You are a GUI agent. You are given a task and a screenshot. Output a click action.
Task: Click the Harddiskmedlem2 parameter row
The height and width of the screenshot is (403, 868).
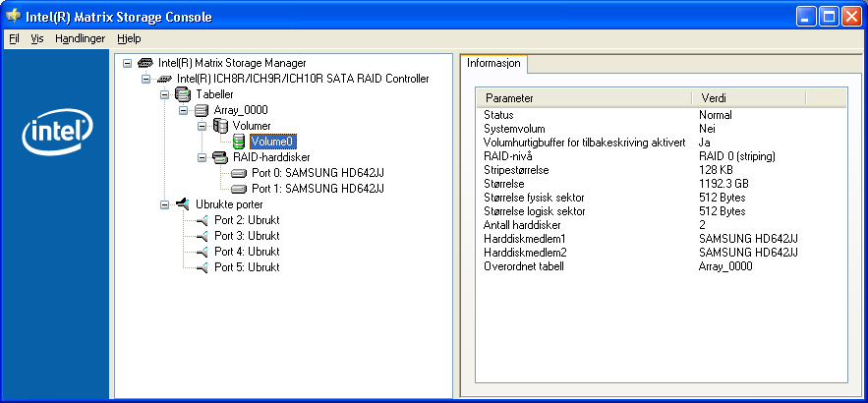click(661, 253)
